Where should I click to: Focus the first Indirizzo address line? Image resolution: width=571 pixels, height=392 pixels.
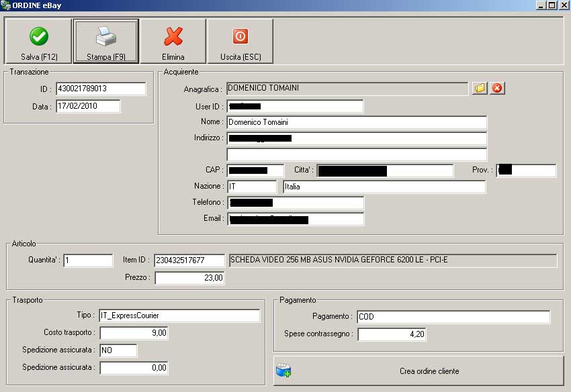pos(357,138)
